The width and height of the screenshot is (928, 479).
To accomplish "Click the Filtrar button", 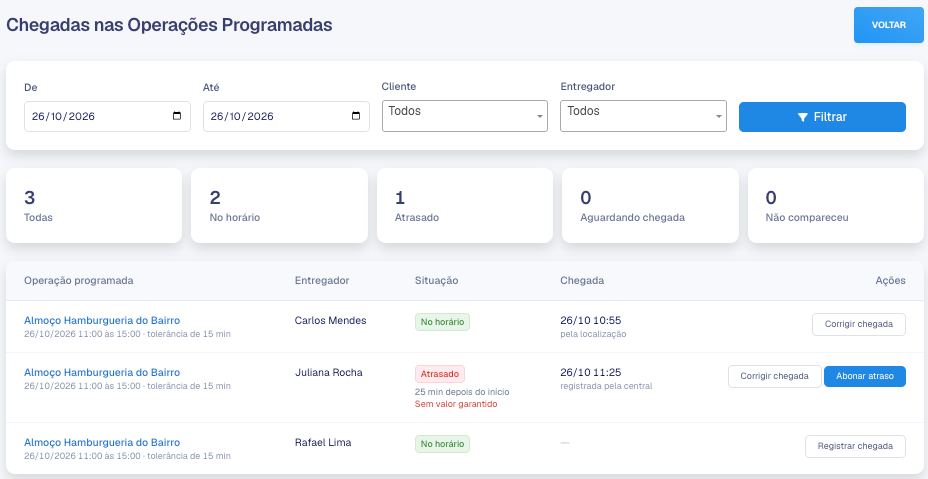I will click(822, 117).
